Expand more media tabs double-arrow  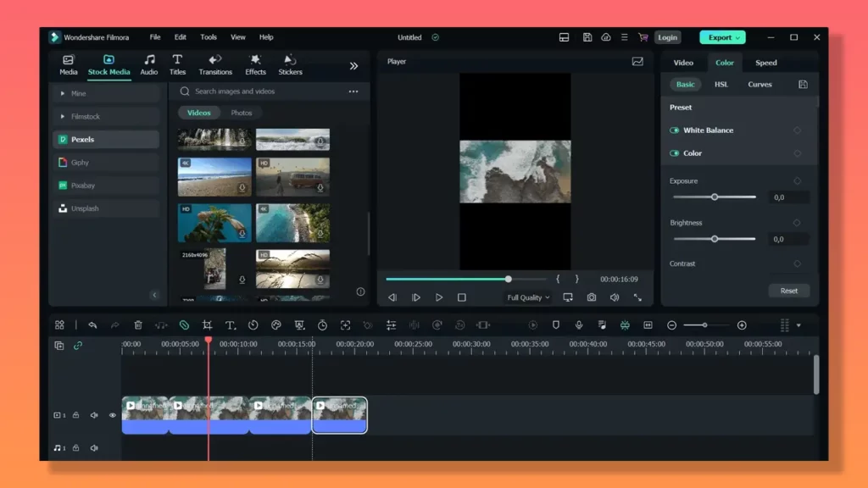click(x=353, y=66)
